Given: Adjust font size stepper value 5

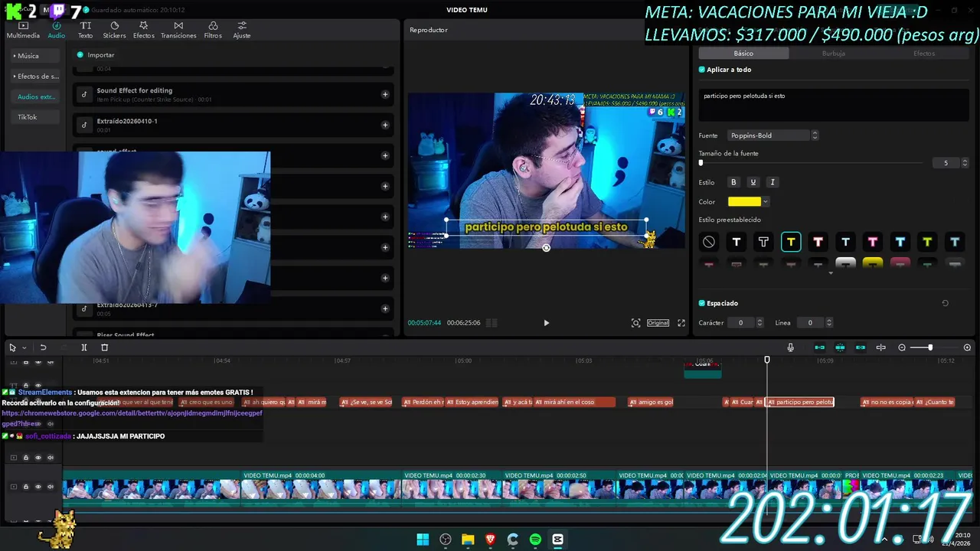Looking at the screenshot, I should point(965,163).
